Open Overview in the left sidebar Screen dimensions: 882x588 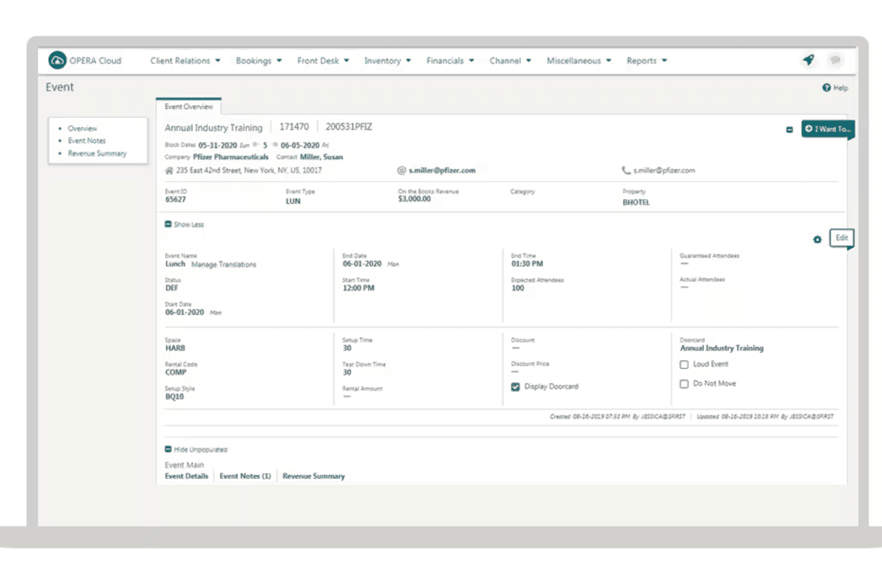pos(82,129)
